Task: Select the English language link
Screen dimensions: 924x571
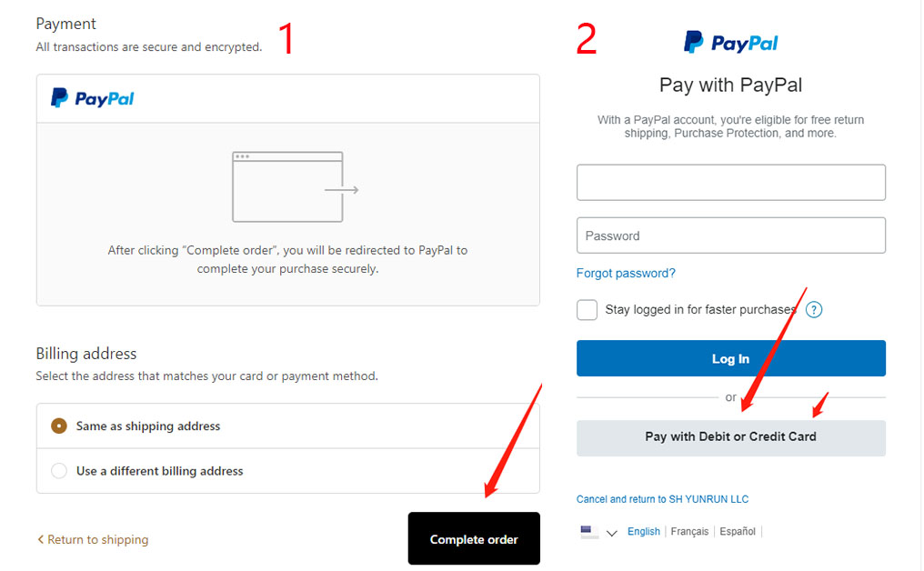Action: [x=644, y=532]
